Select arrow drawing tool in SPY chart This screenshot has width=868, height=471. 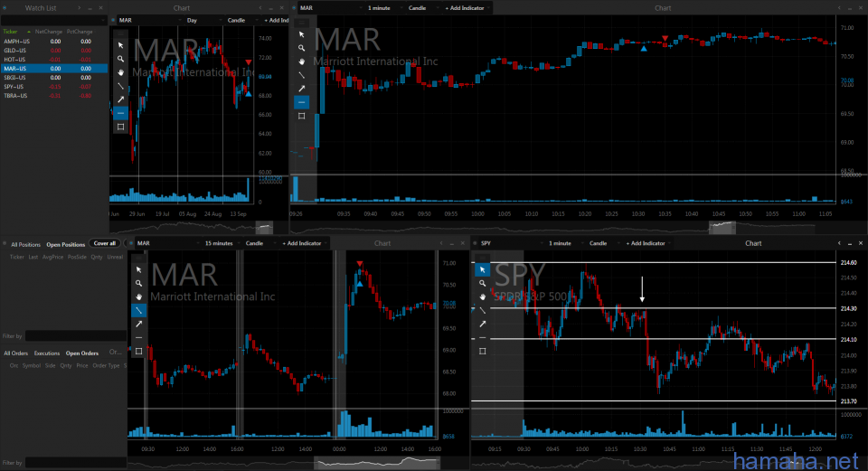[483, 324]
